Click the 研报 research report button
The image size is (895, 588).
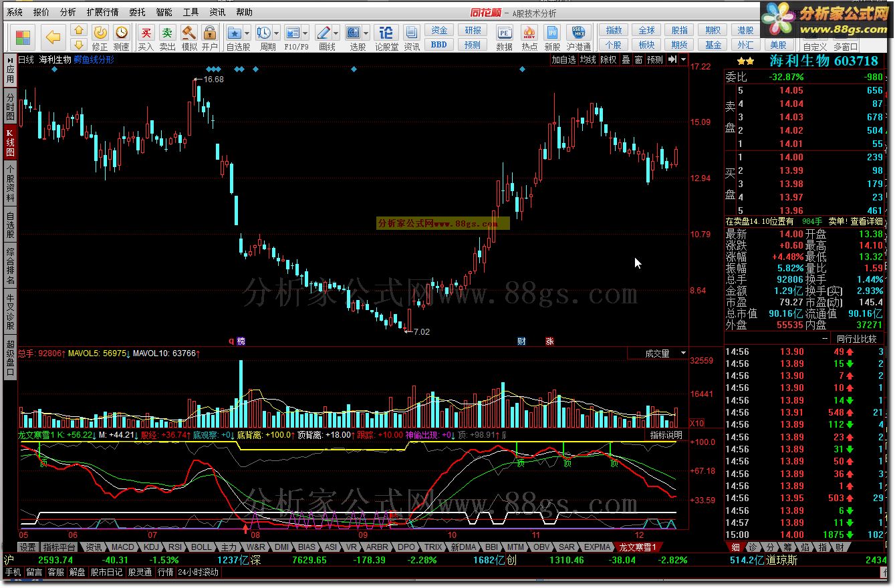[473, 31]
